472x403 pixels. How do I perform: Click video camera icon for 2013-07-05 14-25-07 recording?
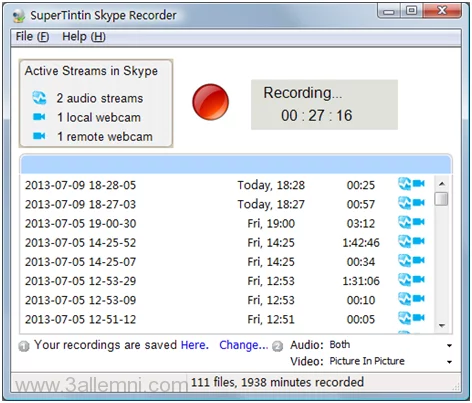419,260
